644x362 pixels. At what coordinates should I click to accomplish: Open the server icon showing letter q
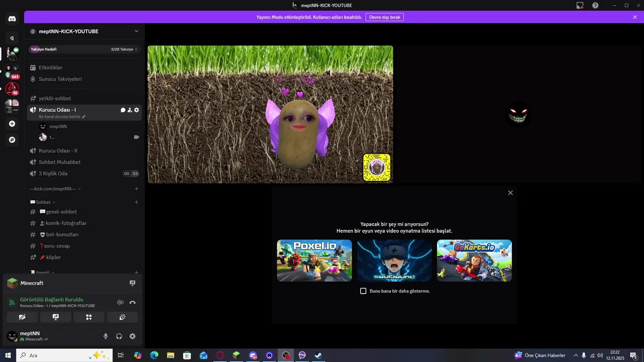[12, 38]
